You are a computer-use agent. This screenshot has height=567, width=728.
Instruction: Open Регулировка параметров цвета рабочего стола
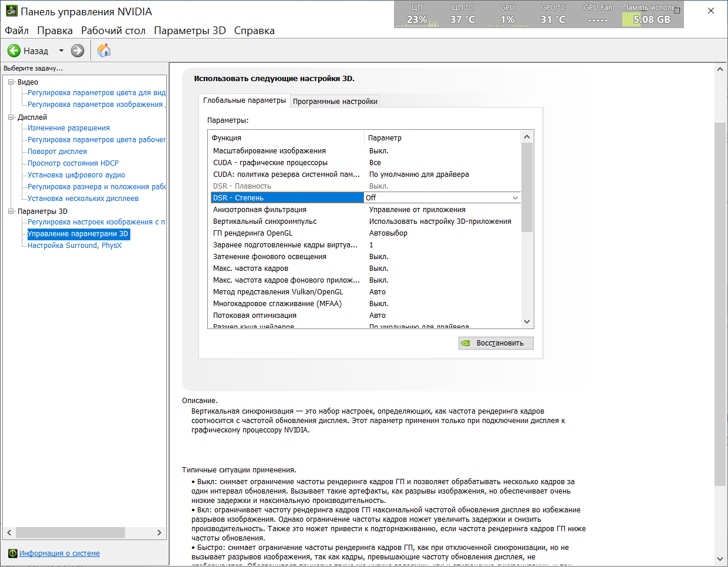(96, 140)
